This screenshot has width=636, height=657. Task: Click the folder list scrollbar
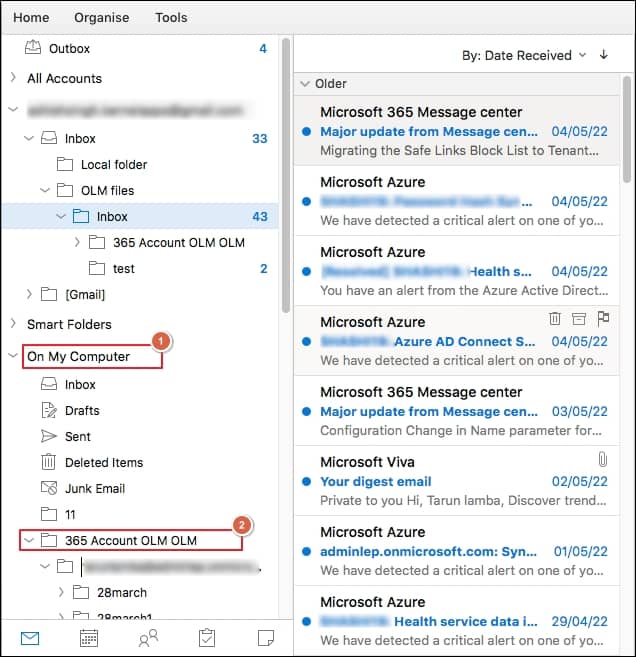(286, 175)
